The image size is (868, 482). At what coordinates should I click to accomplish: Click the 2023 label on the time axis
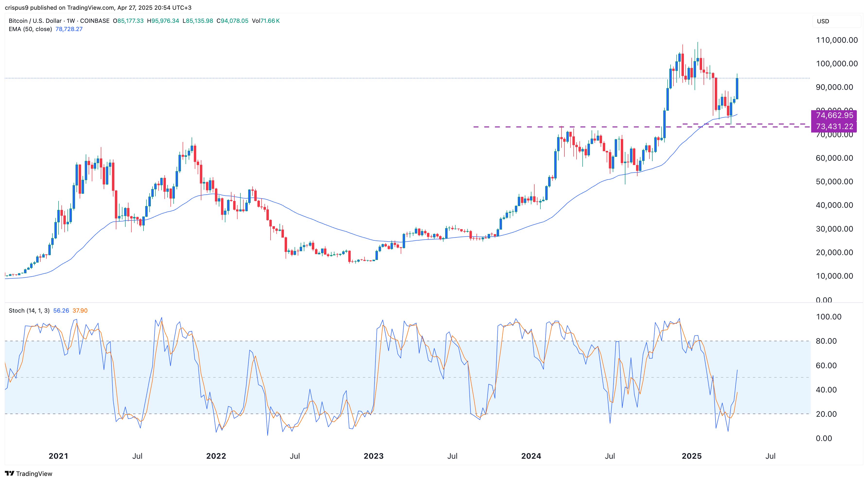373,456
